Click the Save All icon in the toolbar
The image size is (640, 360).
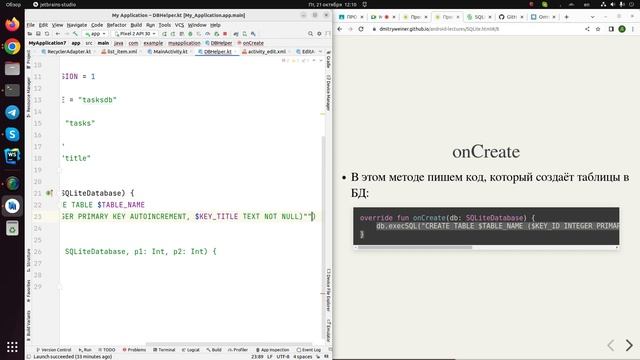pyautogui.click(x=38, y=34)
